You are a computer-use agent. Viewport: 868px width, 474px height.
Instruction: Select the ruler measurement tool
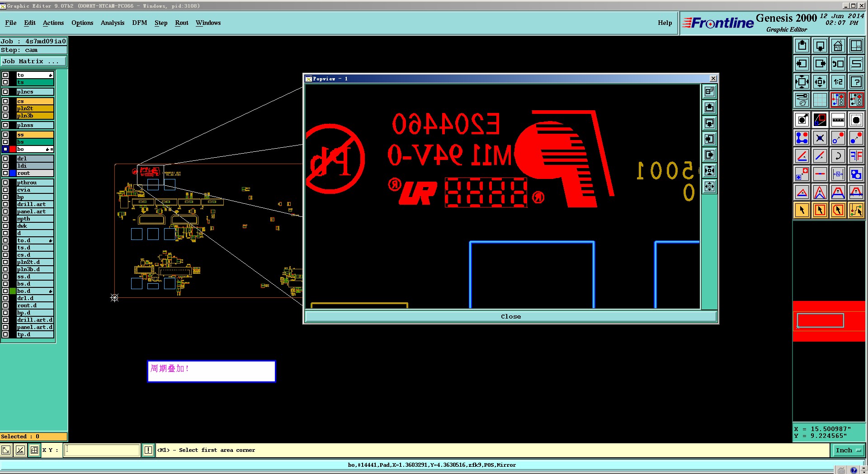tap(838, 120)
